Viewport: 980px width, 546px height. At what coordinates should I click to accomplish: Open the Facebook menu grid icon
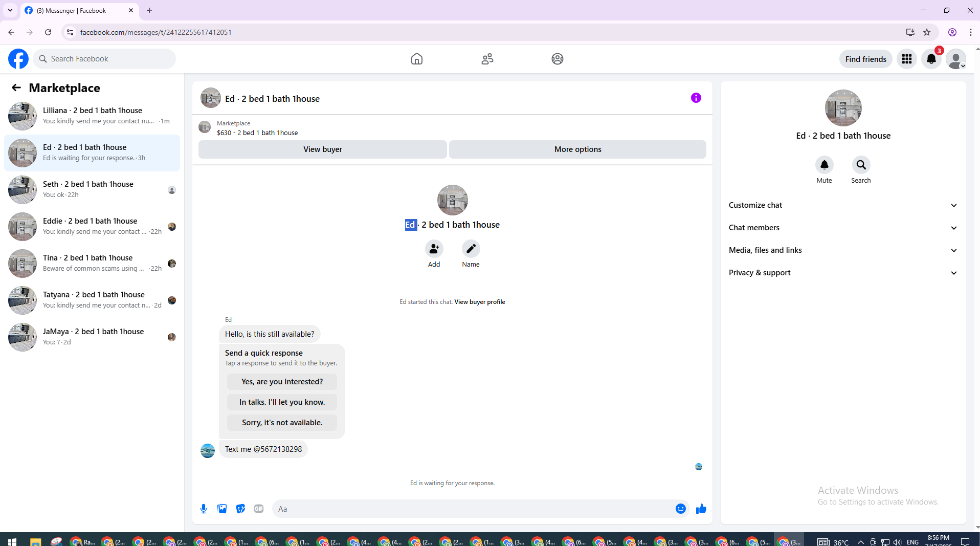point(907,59)
